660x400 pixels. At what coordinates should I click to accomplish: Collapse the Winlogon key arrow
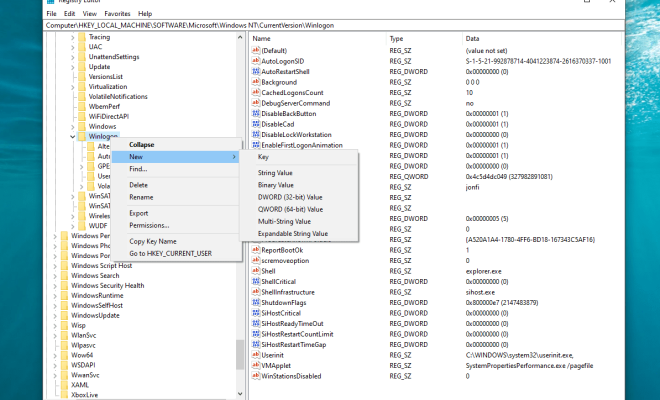[x=72, y=136]
